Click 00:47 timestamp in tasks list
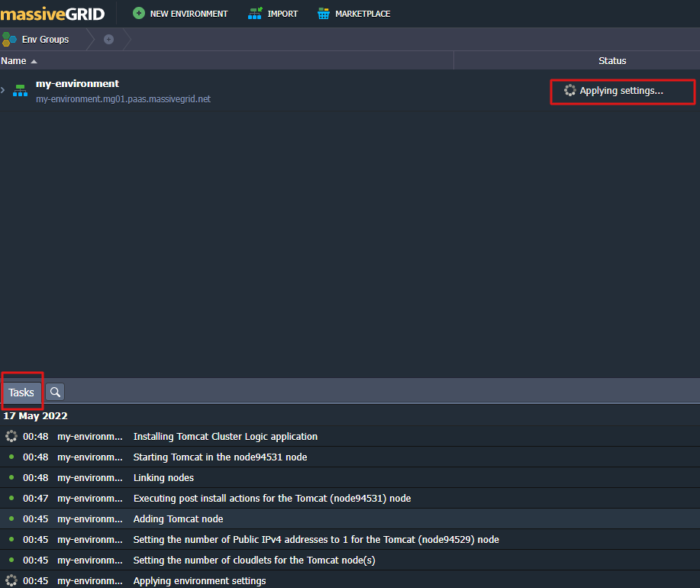 click(35, 498)
